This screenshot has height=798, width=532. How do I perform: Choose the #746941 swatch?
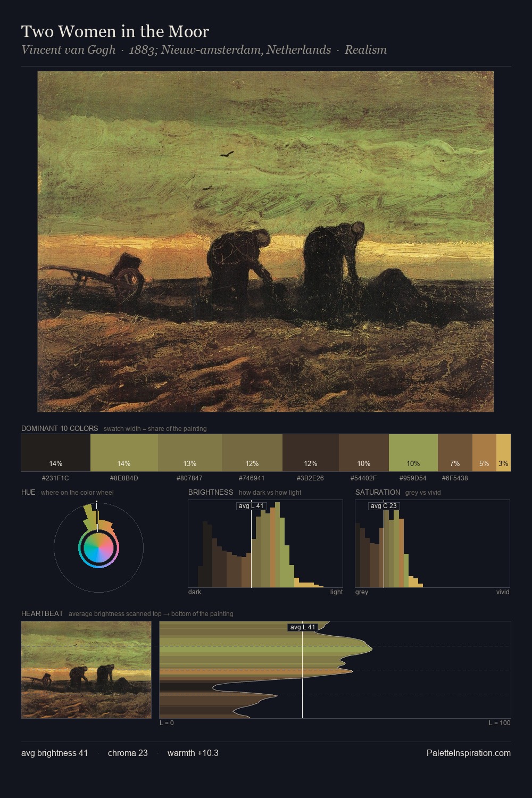coord(252,453)
